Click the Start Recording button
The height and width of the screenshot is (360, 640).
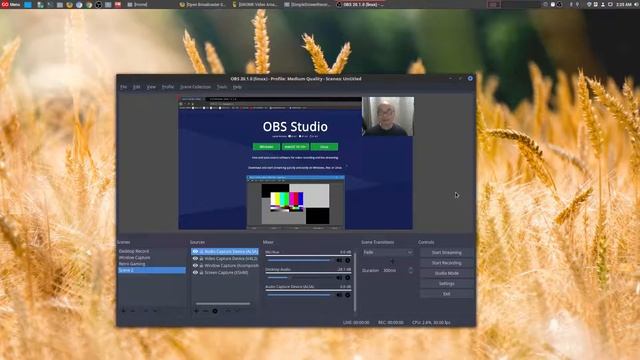pos(447,263)
